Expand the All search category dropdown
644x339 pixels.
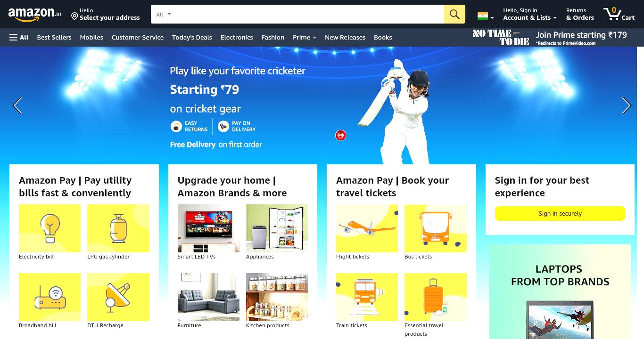164,14
